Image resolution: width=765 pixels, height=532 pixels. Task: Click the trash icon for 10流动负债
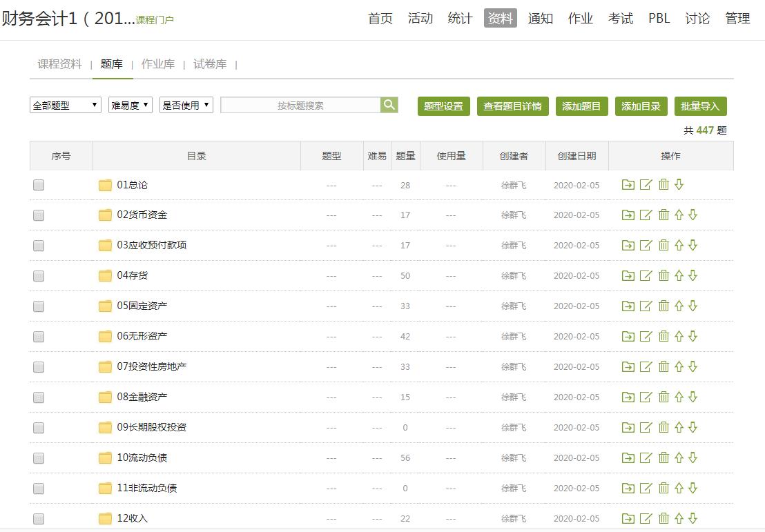pyautogui.click(x=664, y=458)
